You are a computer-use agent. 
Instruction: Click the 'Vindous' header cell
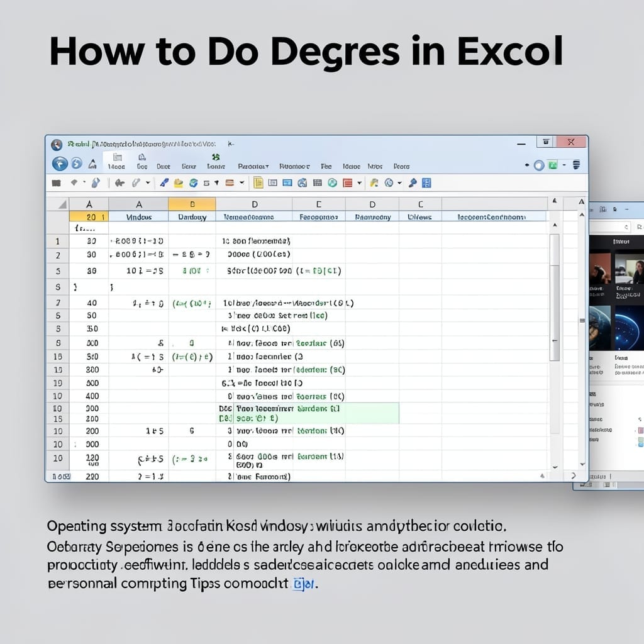139,217
